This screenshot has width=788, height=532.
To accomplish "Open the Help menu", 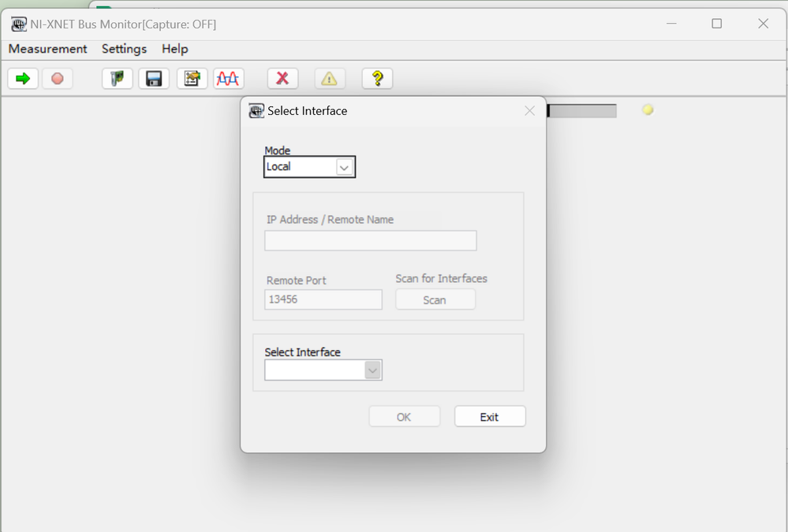I will pos(175,49).
